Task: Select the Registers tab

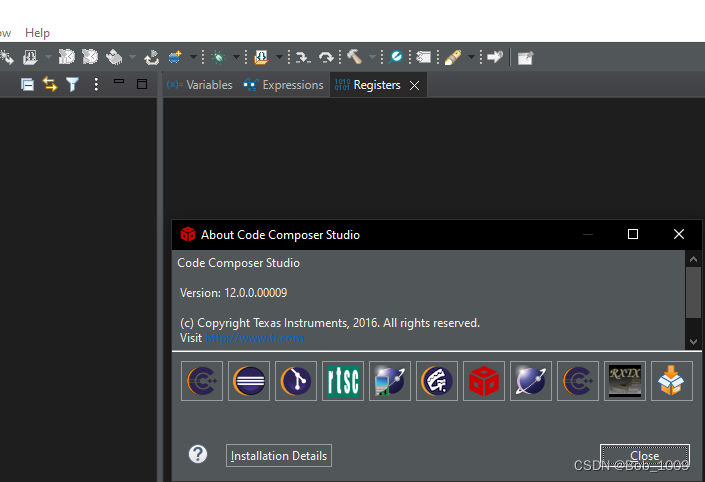Action: point(368,85)
